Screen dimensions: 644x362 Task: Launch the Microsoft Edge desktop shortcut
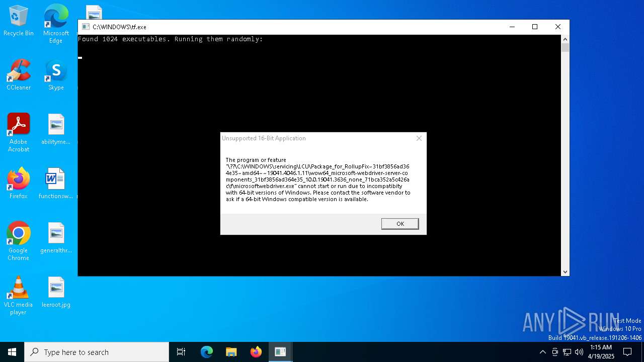click(56, 24)
